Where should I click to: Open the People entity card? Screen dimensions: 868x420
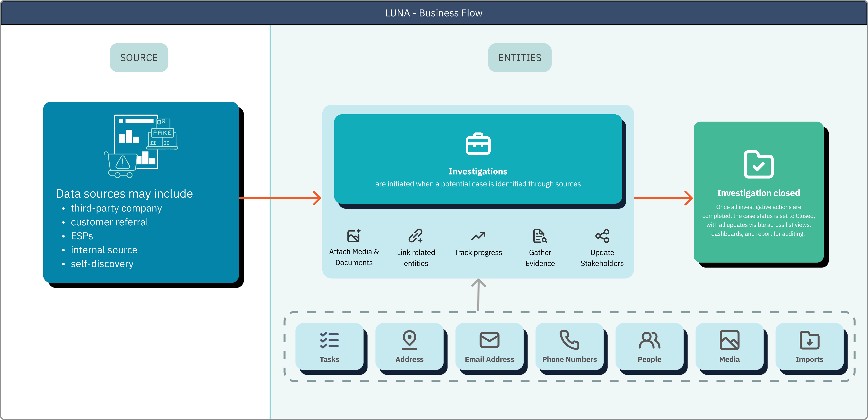pos(649,346)
